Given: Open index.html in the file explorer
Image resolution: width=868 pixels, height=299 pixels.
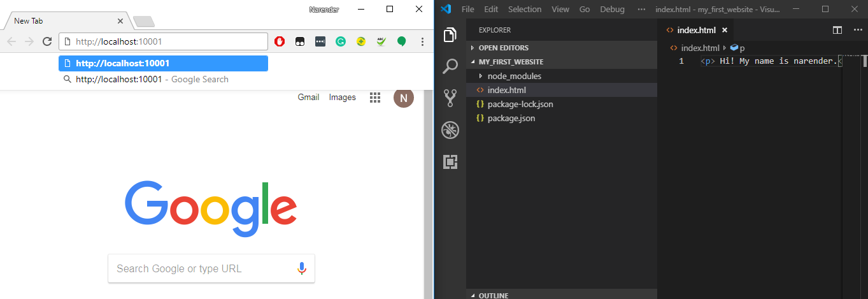Looking at the screenshot, I should click(x=561, y=90).
